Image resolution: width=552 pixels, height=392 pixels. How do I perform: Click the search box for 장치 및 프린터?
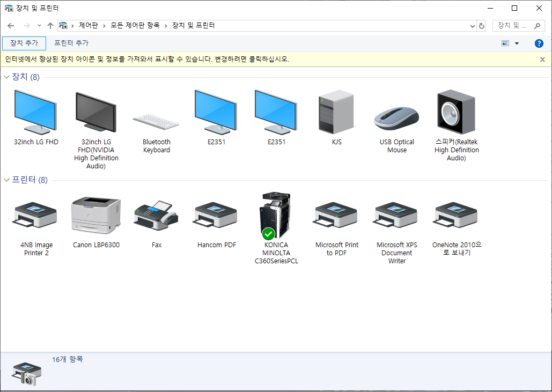click(x=518, y=26)
